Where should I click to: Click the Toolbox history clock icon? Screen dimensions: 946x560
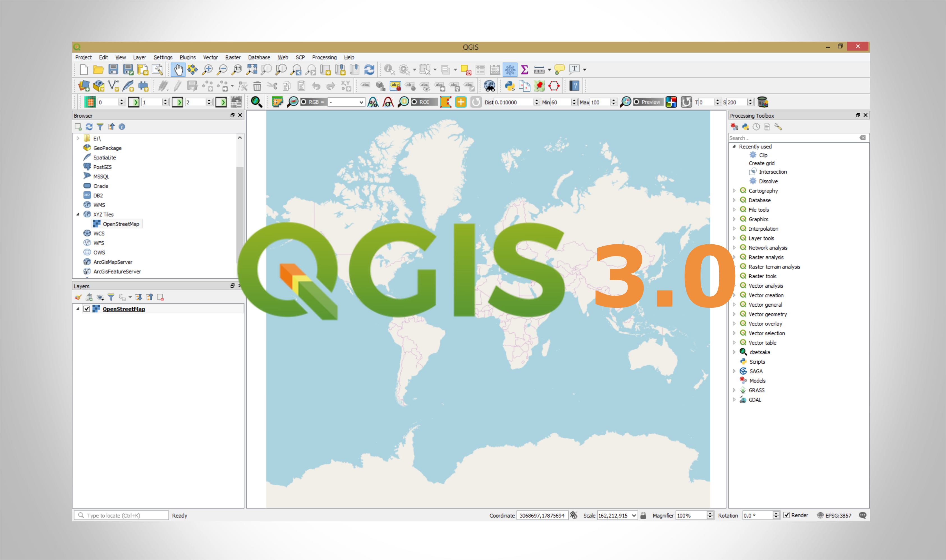click(x=756, y=127)
